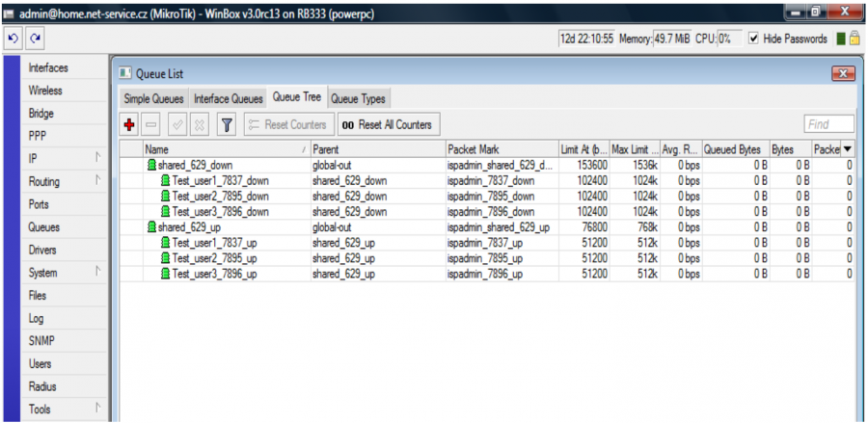The image size is (868, 423).
Task: Click Test_user2_7895_down queue icon
Action: pyautogui.click(x=165, y=197)
